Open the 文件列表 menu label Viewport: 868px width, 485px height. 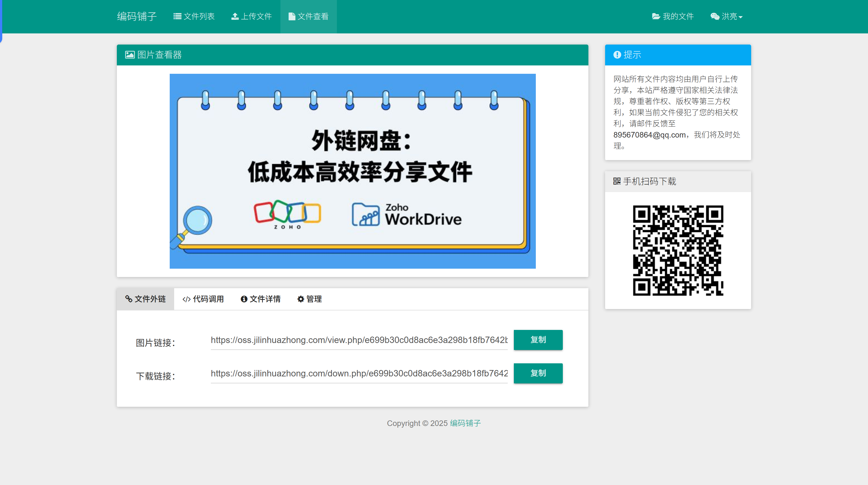click(199, 16)
